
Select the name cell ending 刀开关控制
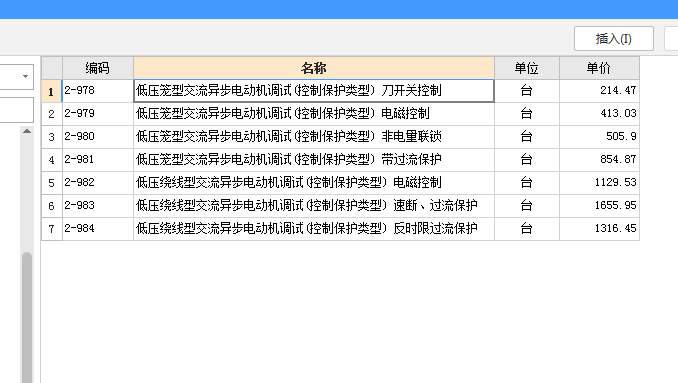pos(314,91)
